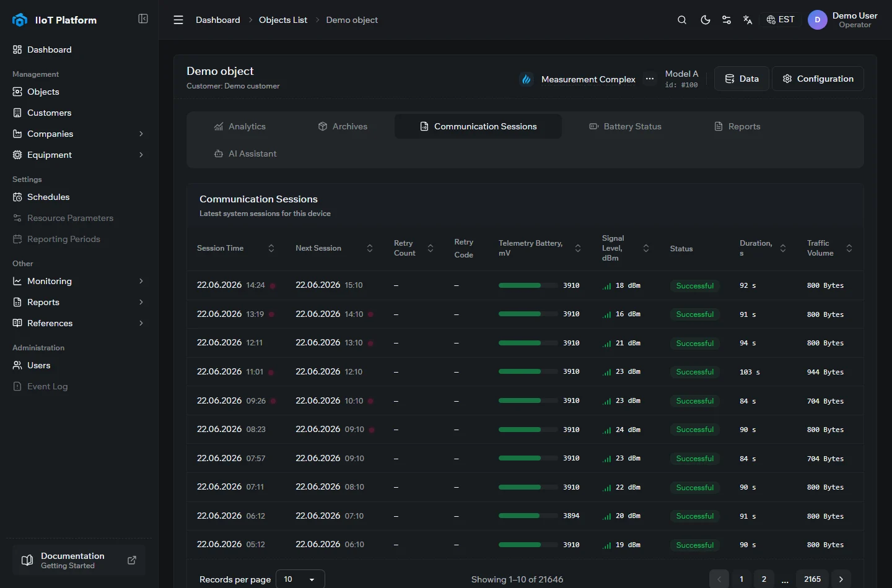Click the IIoT Platform logo icon

click(20, 20)
